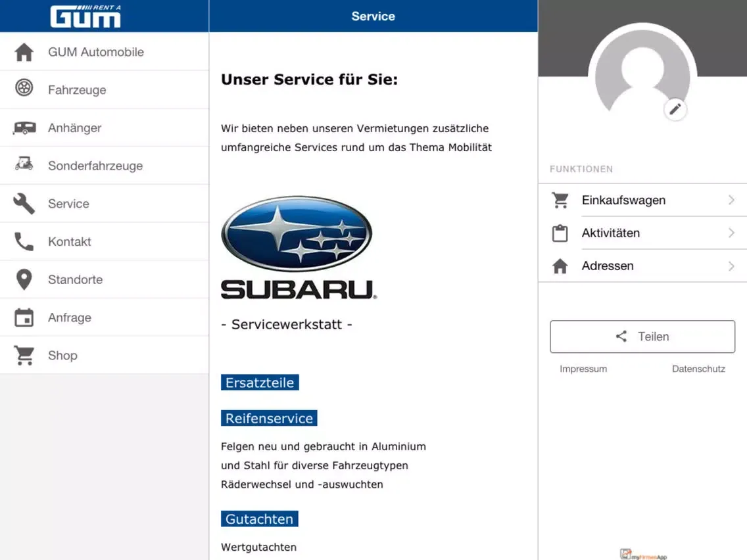The height and width of the screenshot is (560, 747).
Task: Open Adressen in Funktionen list
Action: 642,266
